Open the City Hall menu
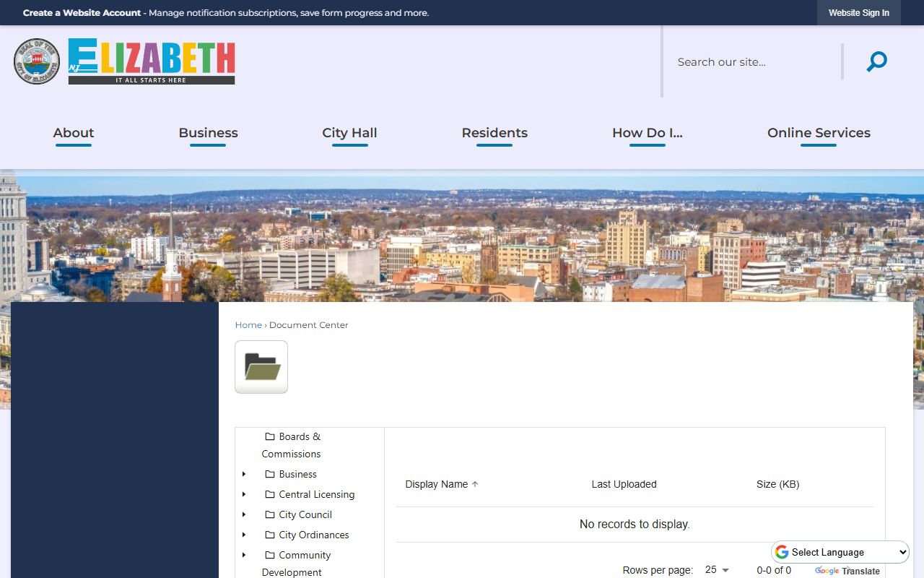924x578 pixels. pos(349,133)
